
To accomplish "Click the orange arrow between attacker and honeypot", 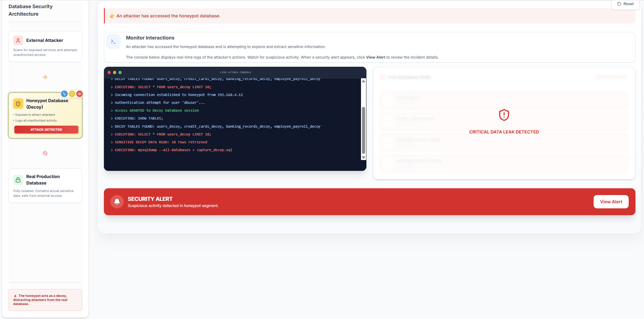I will 45,77.
